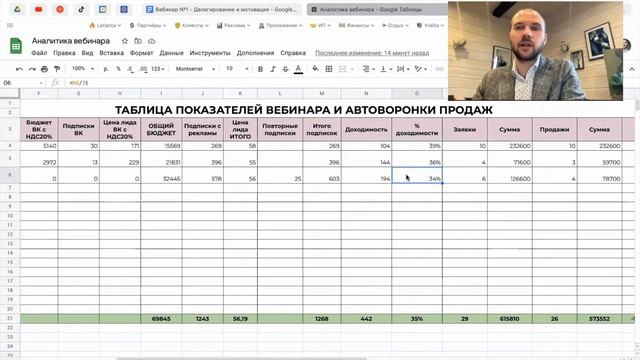
Task: Open the Данные menu
Action: [171, 53]
